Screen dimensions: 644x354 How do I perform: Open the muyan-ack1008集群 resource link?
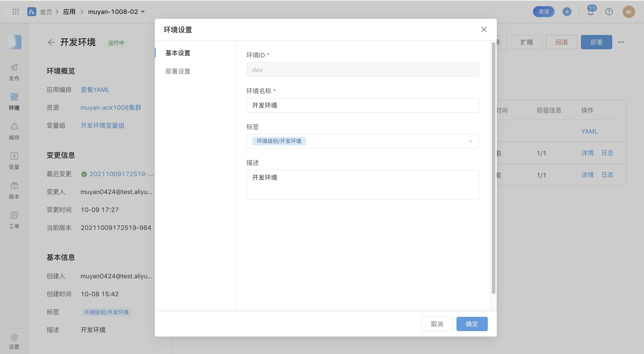tap(111, 107)
